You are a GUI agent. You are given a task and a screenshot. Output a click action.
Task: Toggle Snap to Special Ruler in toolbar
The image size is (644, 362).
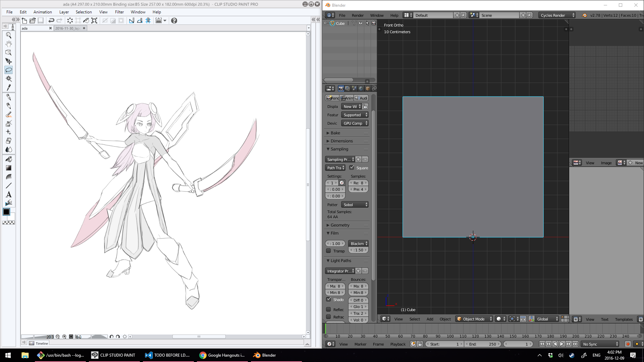point(140,20)
